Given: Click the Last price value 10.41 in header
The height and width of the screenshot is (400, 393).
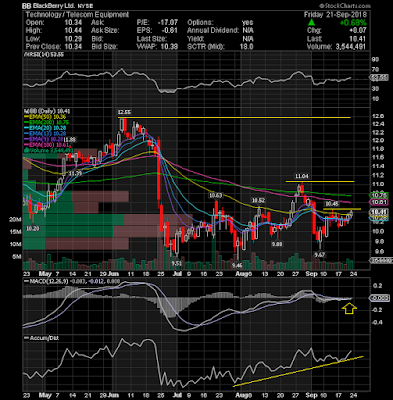Looking at the screenshot, I should pos(358,39).
